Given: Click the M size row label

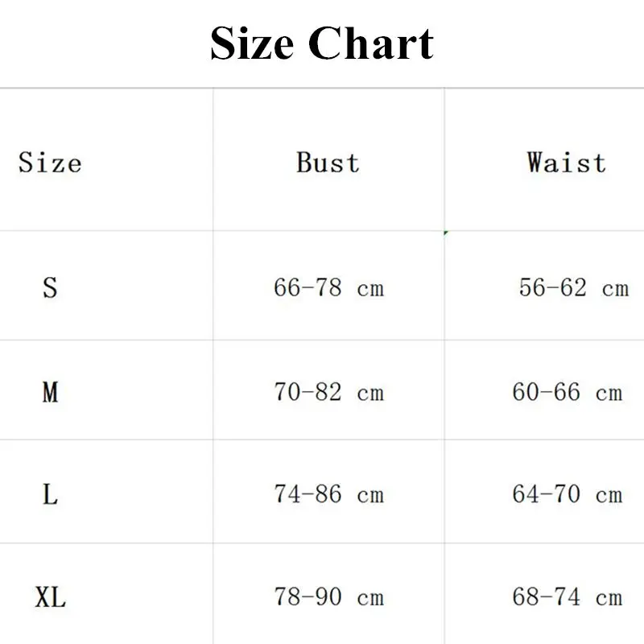Looking at the screenshot, I should click(x=50, y=392).
